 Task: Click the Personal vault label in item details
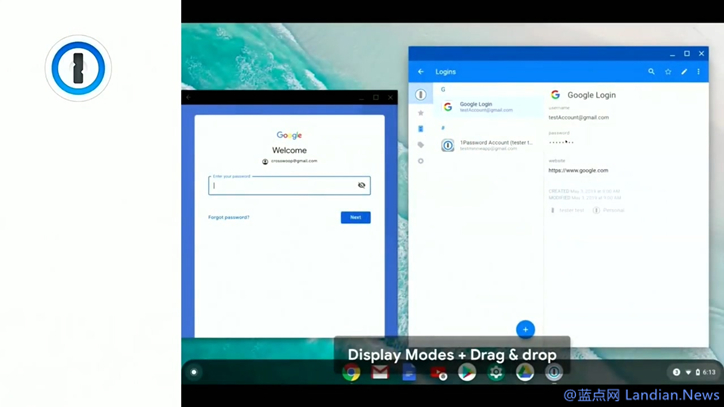click(x=609, y=210)
